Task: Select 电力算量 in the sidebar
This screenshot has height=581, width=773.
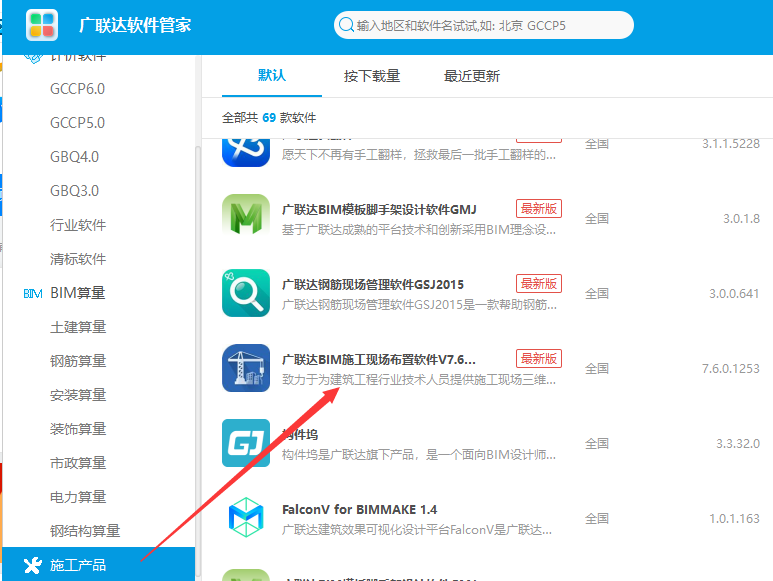Action: [78, 497]
